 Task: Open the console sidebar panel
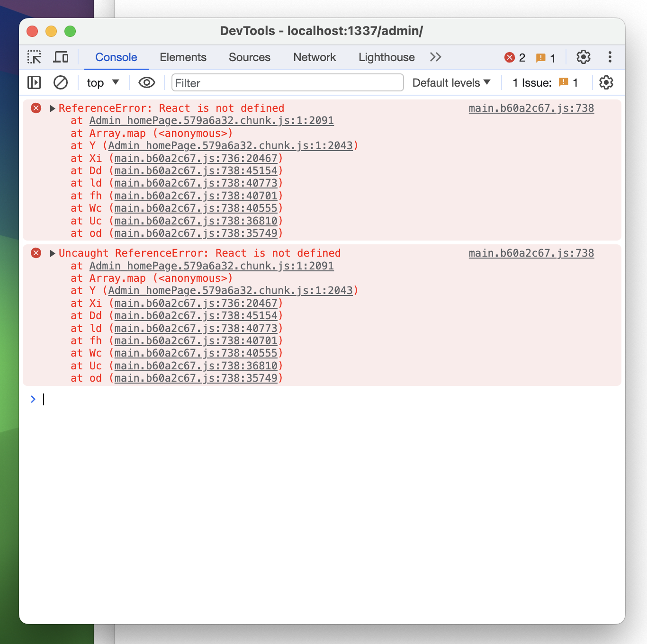34,82
